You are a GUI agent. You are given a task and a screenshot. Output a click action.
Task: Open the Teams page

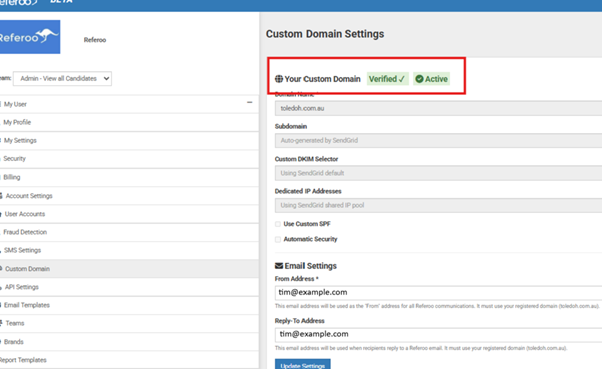[129, 323]
